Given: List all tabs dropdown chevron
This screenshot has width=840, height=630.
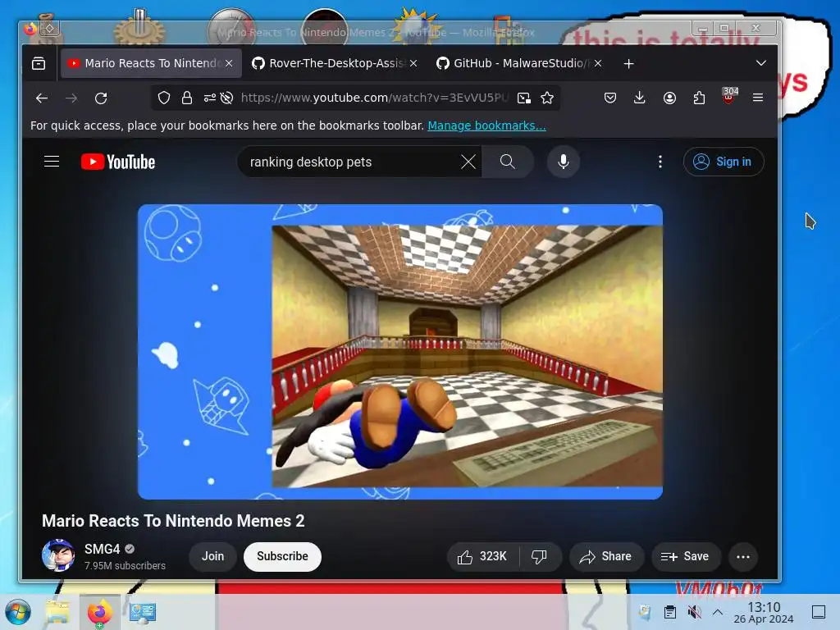Looking at the screenshot, I should (760, 63).
